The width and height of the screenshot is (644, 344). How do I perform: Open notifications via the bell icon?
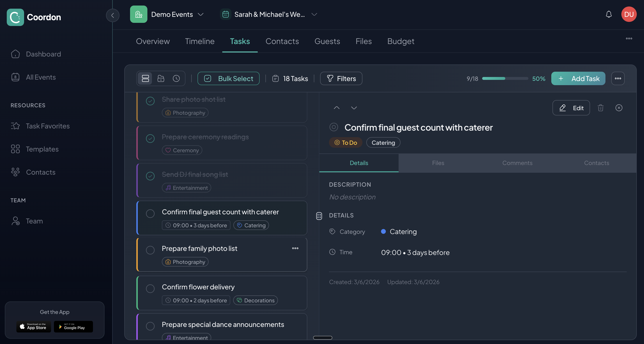(x=609, y=14)
